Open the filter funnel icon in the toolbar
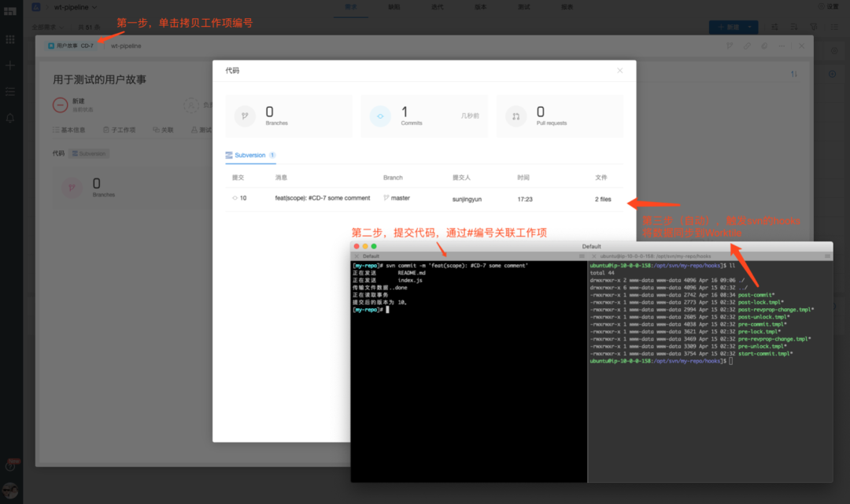850x504 pixels. 815,27
